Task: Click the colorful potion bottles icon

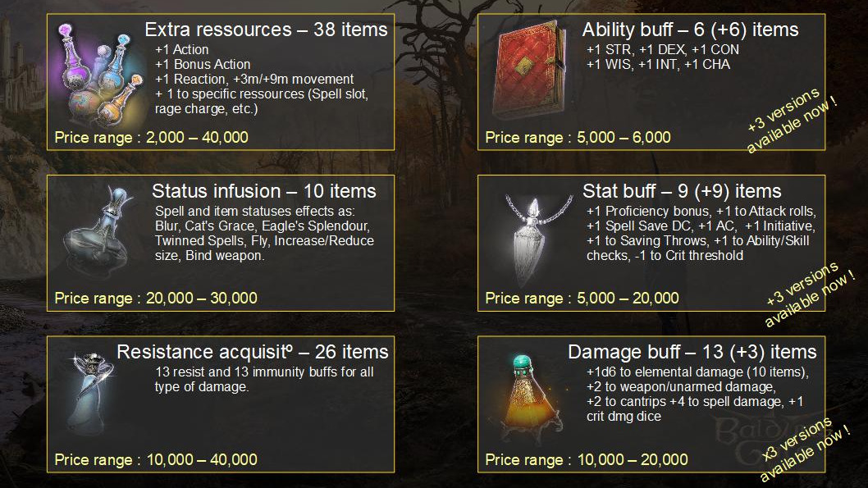Action: 97,74
